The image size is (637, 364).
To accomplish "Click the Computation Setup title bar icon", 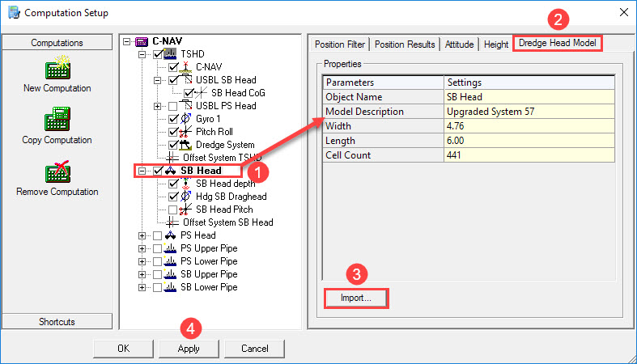I will [x=14, y=13].
